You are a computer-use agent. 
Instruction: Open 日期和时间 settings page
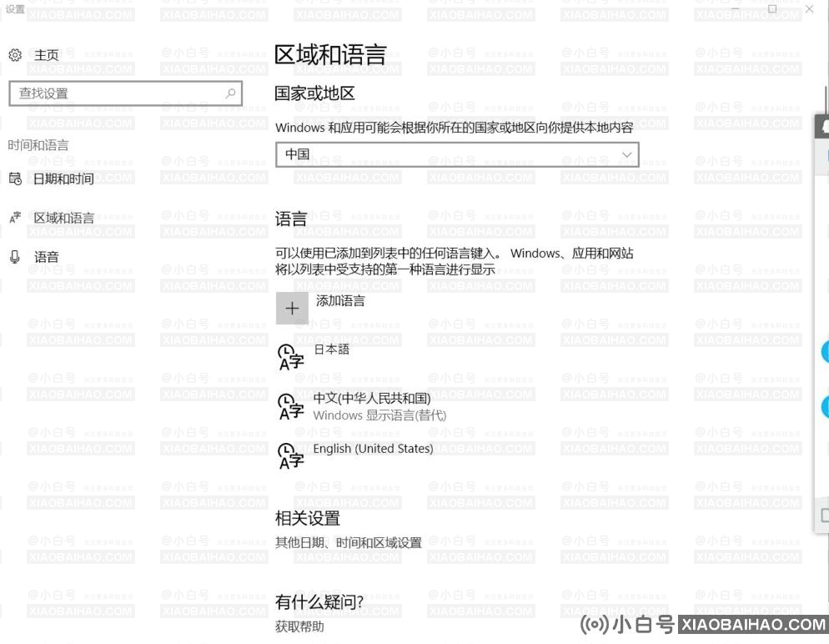tap(63, 179)
